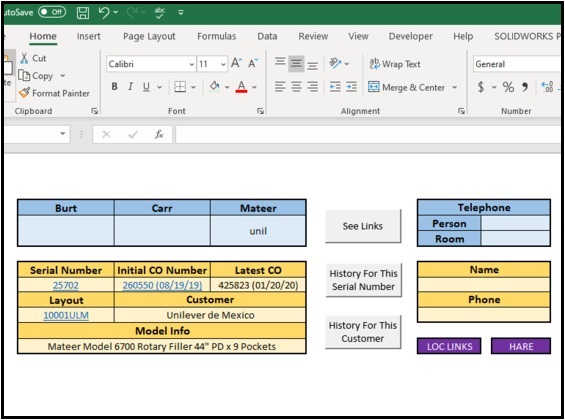
Task: Click the Increase Font Size icon
Action: tap(236, 63)
